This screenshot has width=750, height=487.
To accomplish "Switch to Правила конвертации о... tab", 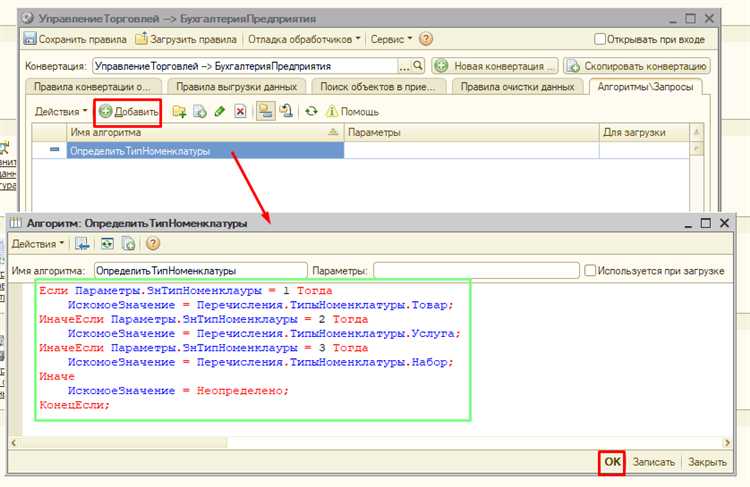I will click(91, 87).
